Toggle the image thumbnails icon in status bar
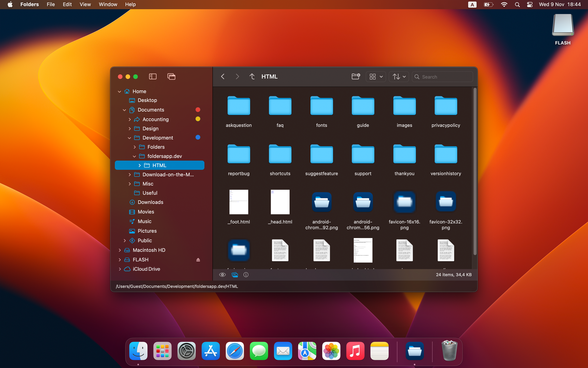588x368 pixels. click(235, 275)
